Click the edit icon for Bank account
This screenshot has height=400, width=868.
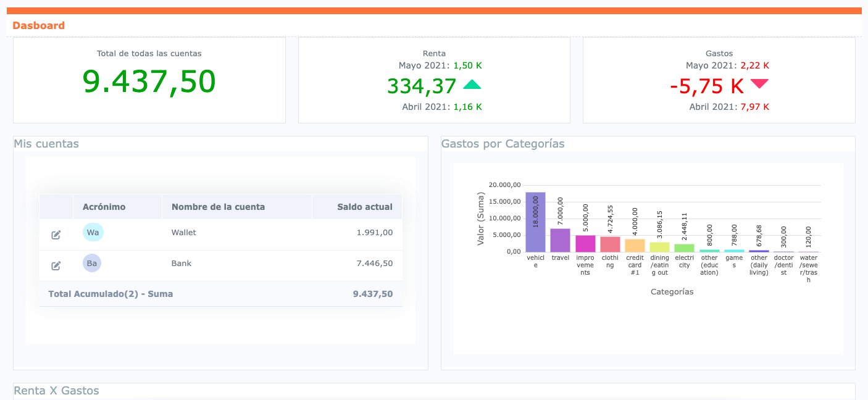tap(56, 265)
